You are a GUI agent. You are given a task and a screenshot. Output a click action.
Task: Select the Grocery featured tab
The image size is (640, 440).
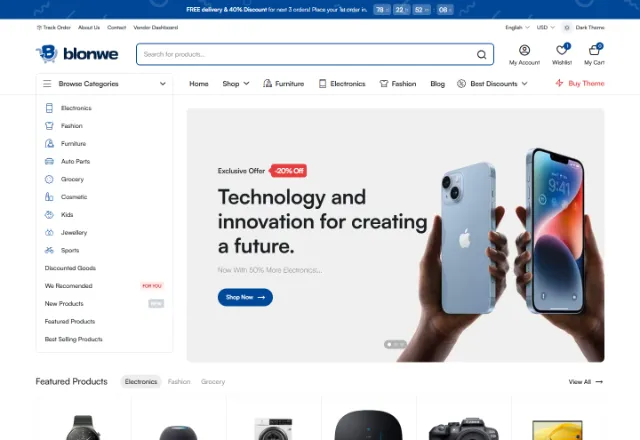coord(213,382)
